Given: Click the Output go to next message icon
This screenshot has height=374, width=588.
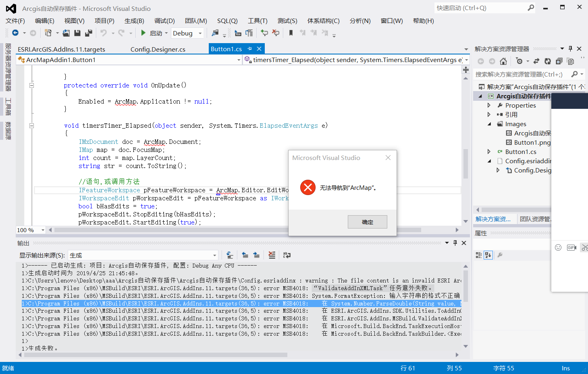Looking at the screenshot, I should [256, 255].
